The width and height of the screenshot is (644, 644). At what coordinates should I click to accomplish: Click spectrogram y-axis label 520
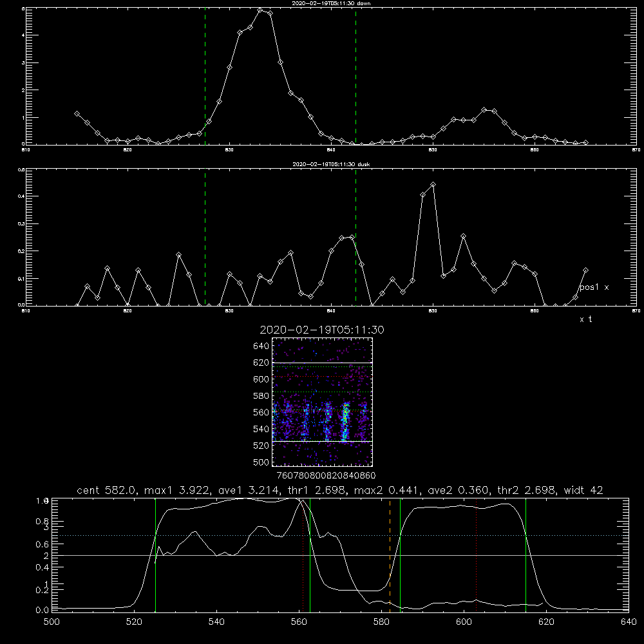tap(261, 446)
